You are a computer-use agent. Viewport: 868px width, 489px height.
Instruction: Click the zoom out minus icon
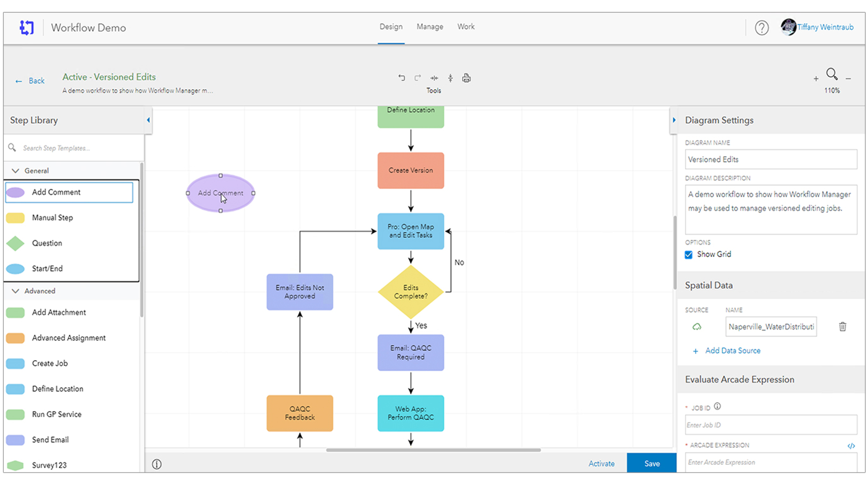coord(848,79)
